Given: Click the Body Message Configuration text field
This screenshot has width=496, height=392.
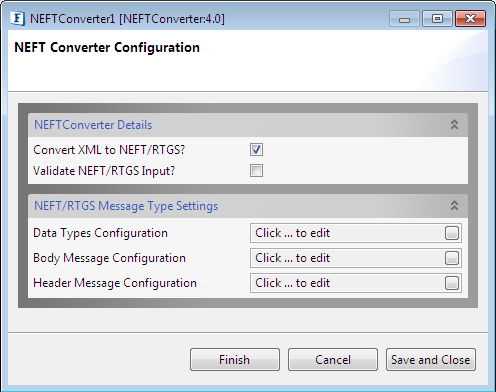Looking at the screenshot, I should coord(347,258).
